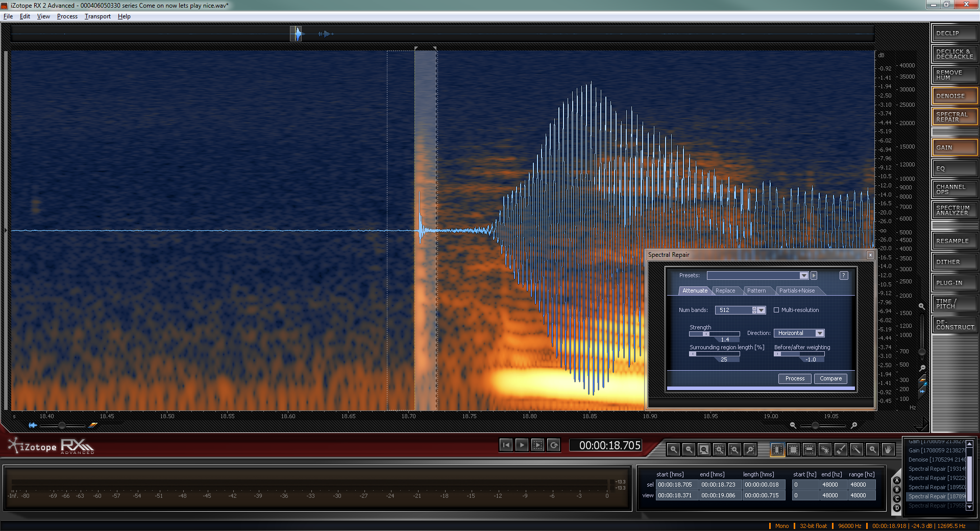
Task: Open Spectral Repair help question mark
Action: pos(844,275)
